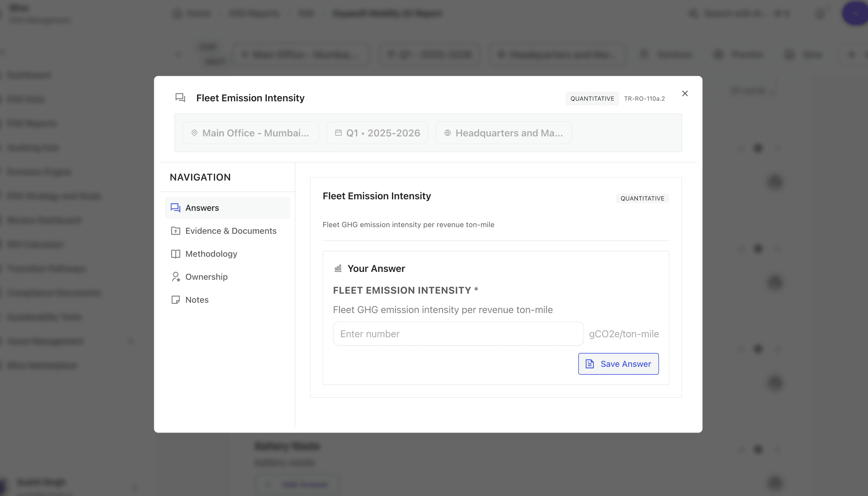The width and height of the screenshot is (868, 496).
Task: Click the QUANTITATIVE badge in dialog header
Action: point(592,99)
